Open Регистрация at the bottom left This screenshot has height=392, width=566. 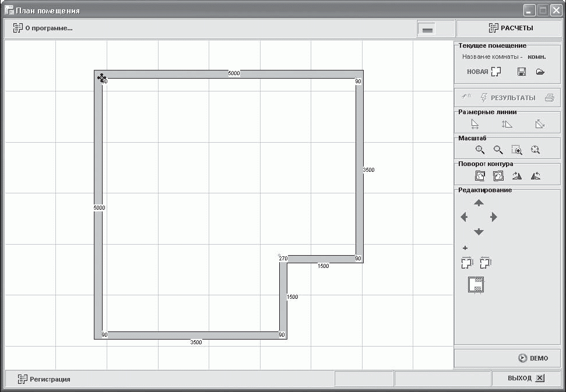[44, 379]
